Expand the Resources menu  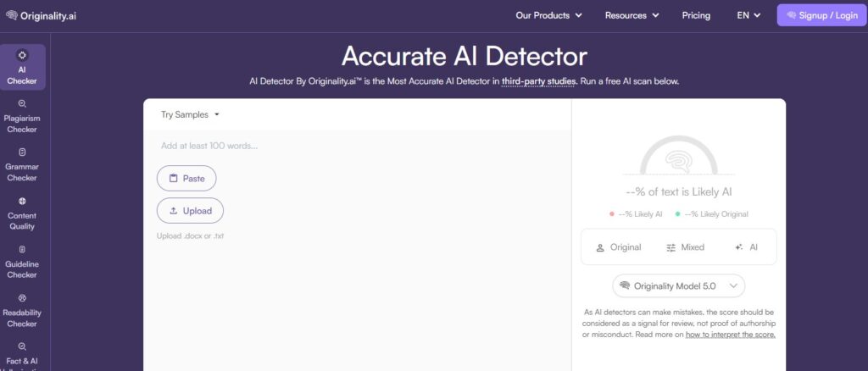point(632,15)
